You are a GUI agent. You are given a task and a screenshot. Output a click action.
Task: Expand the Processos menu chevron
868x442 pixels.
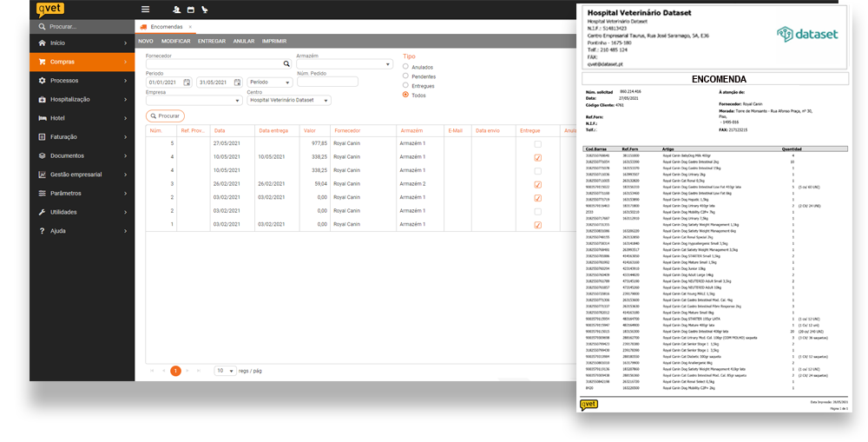(126, 81)
